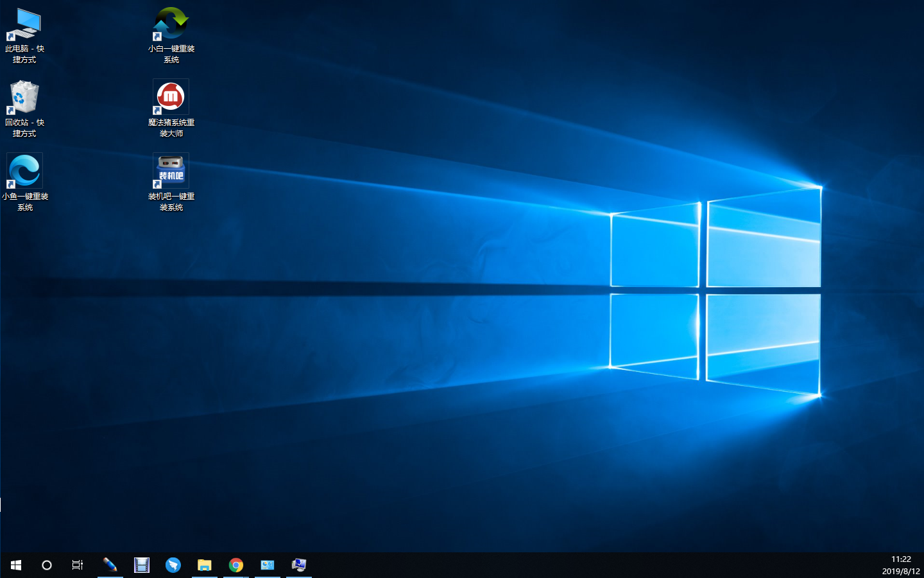Open the blue winged DingTalk icon
The height and width of the screenshot is (578, 924).
click(x=173, y=565)
